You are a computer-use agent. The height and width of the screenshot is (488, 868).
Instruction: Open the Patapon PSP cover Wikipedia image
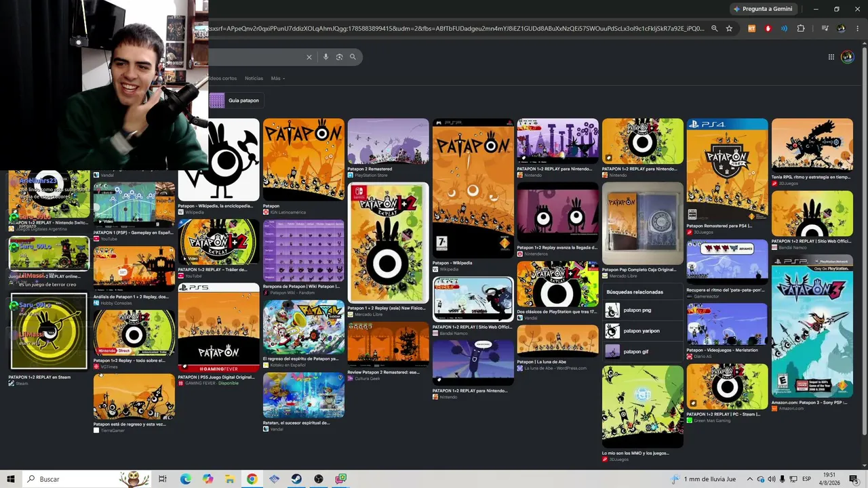pyautogui.click(x=473, y=188)
